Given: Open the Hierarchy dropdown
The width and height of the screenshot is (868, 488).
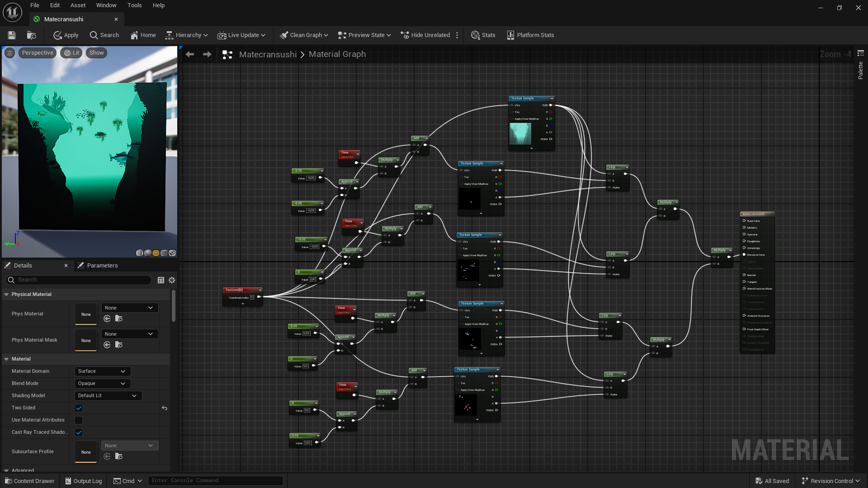Looking at the screenshot, I should click(186, 35).
